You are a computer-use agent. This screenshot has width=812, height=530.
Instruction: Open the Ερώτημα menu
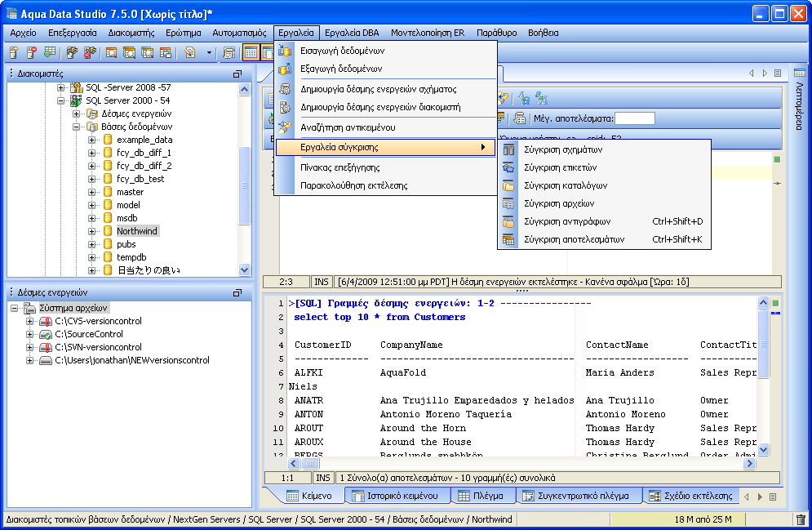(x=184, y=33)
